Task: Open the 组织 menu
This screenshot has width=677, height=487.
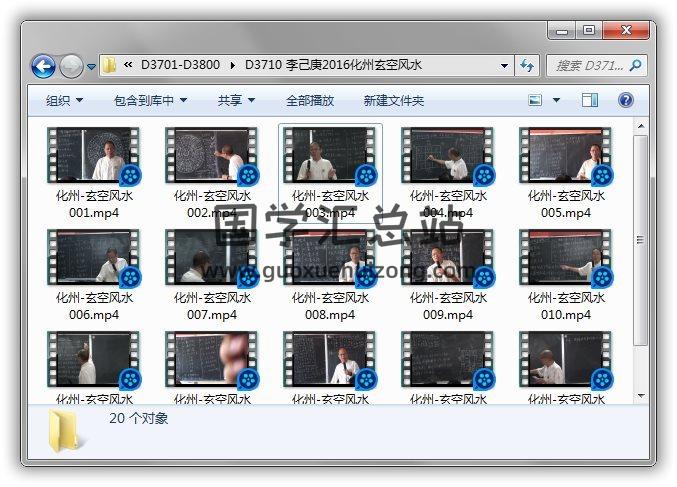Action: pos(64,101)
